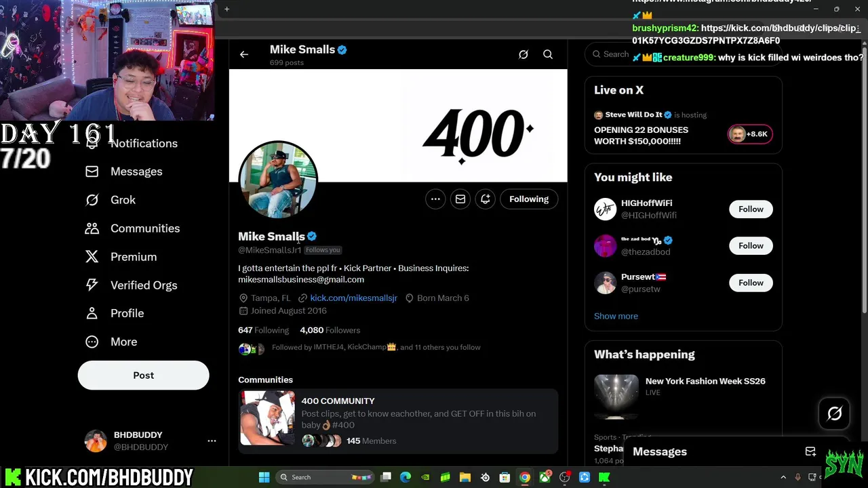Viewport: 868px width, 488px height.
Task: Open the floating Grok button
Action: pos(835,413)
